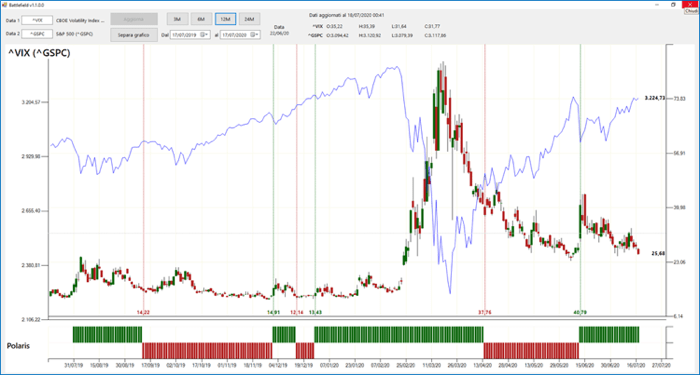Click the right axis value 73,83
This screenshot has width=700, height=375.
[679, 99]
